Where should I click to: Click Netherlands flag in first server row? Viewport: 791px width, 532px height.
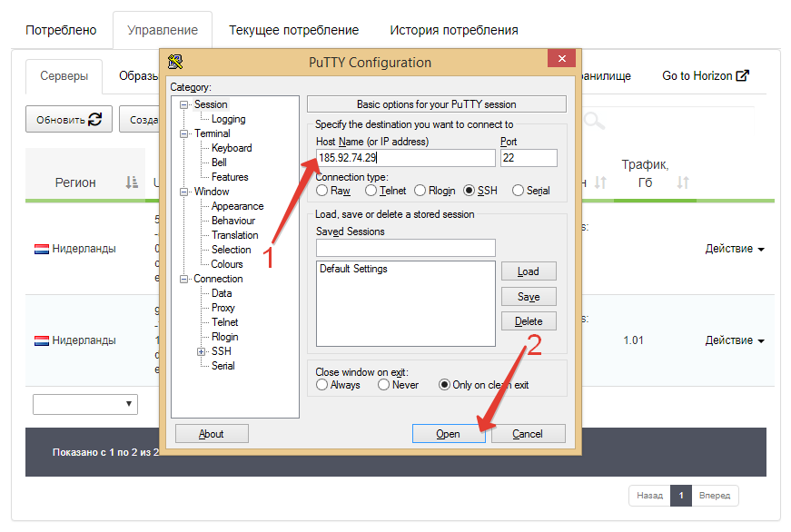(x=42, y=249)
